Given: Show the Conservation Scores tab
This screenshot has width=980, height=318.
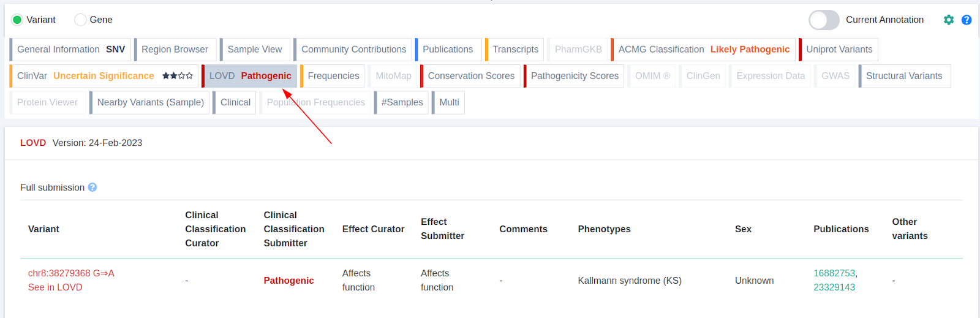Looking at the screenshot, I should click(x=470, y=76).
